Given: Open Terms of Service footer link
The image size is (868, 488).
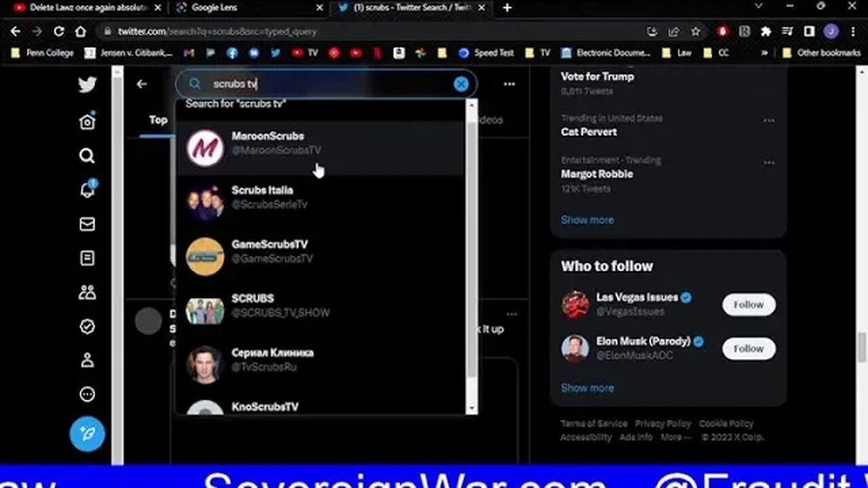Looking at the screenshot, I should [x=593, y=424].
